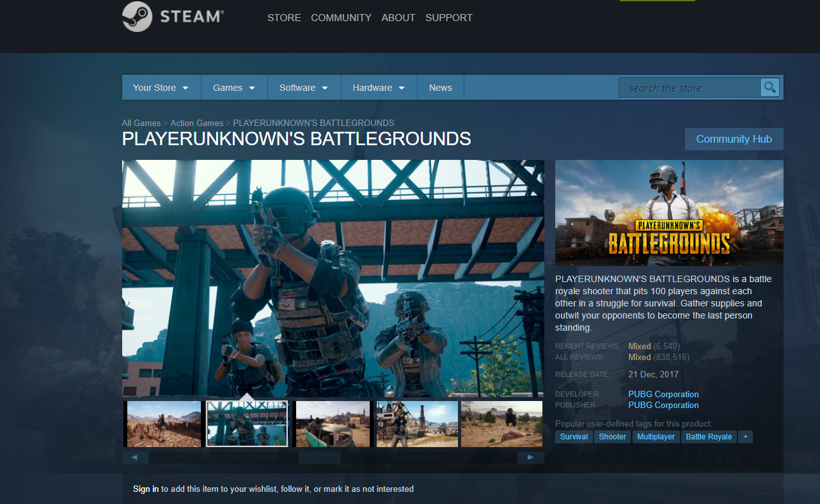Viewport: 820px width, 504px height.
Task: Open the Mixed recent reviews summary
Action: coord(639,345)
